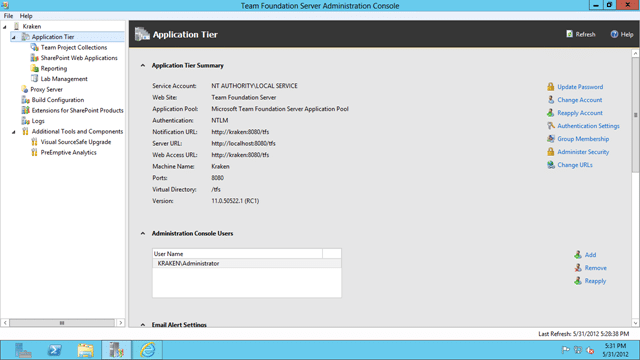Select the Logs tree item

click(x=38, y=121)
